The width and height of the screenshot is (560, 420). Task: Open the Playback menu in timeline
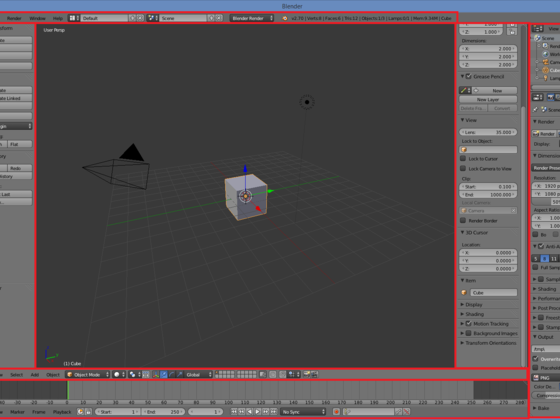tap(62, 412)
